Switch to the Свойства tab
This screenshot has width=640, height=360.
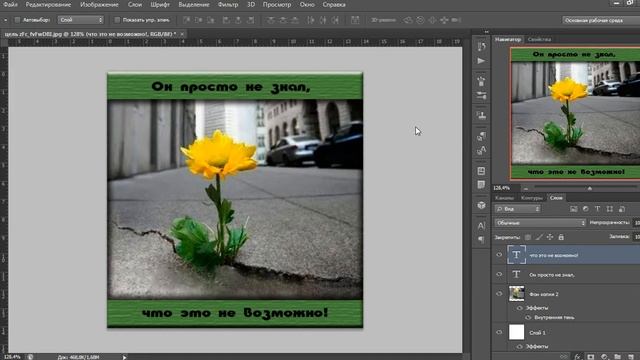(539, 40)
